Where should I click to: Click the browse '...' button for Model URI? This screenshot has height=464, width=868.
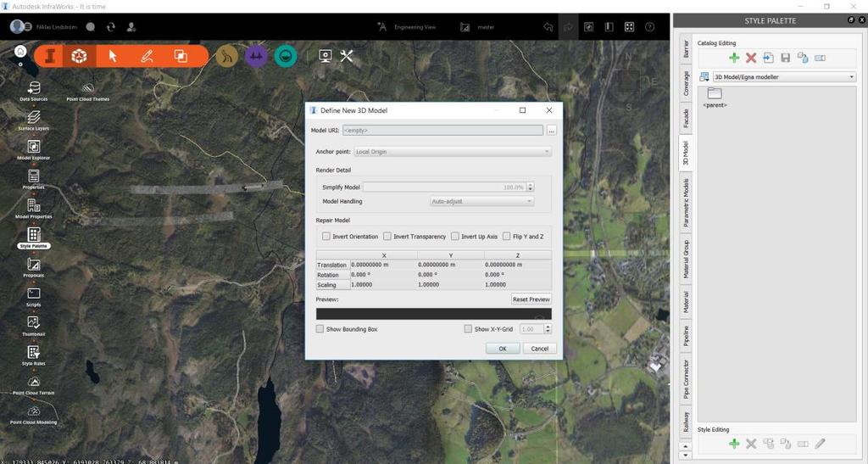pos(551,131)
